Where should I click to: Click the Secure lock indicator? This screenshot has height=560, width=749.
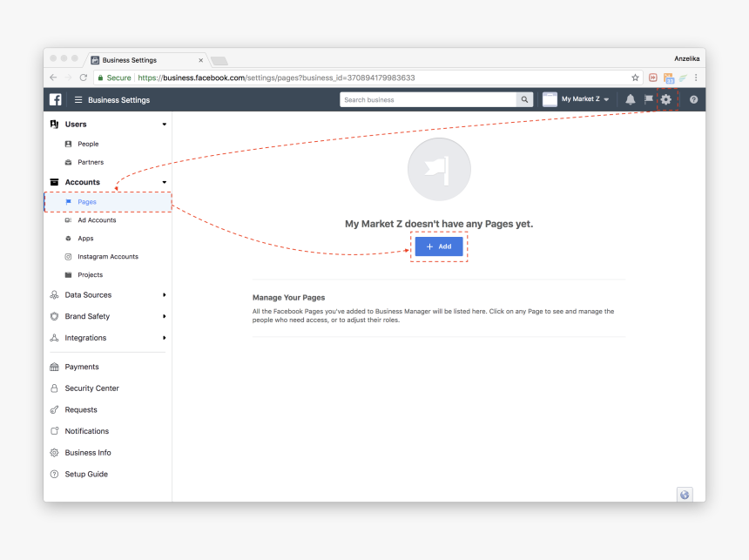coord(115,78)
